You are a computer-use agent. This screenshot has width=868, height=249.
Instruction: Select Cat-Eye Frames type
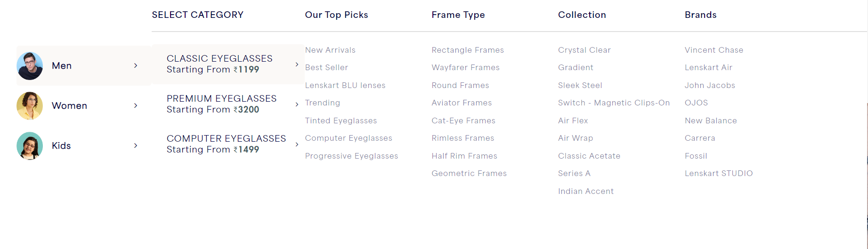(x=463, y=120)
